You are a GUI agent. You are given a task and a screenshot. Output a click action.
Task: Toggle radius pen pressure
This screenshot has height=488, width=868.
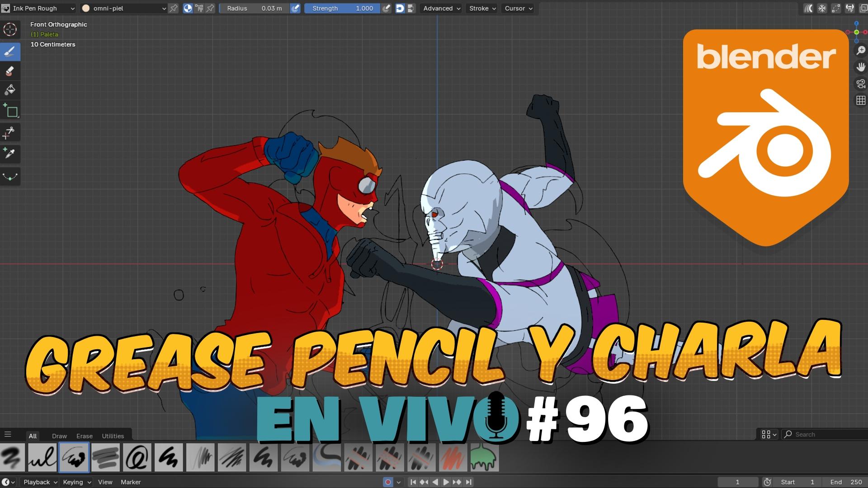(295, 8)
